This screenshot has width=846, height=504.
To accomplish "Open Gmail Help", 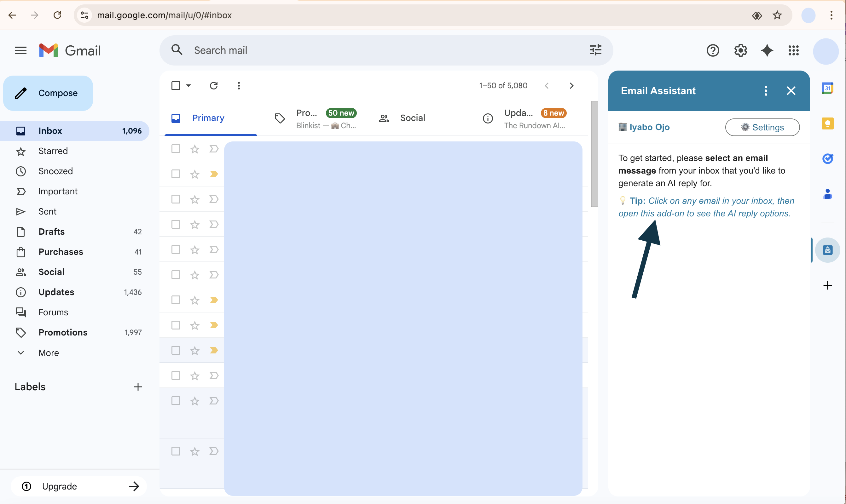I will [712, 50].
